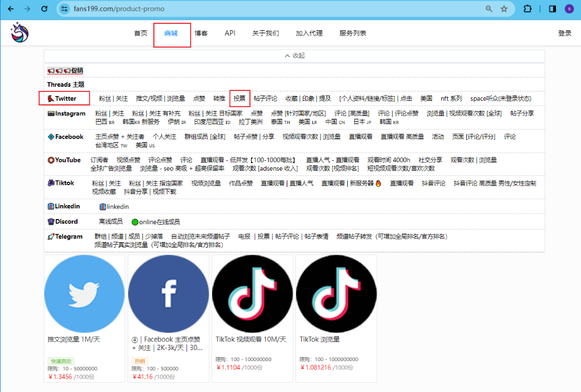Click Tiktok 视频浏览量 subcategory
This screenshot has width=581, height=392.
[206, 183]
